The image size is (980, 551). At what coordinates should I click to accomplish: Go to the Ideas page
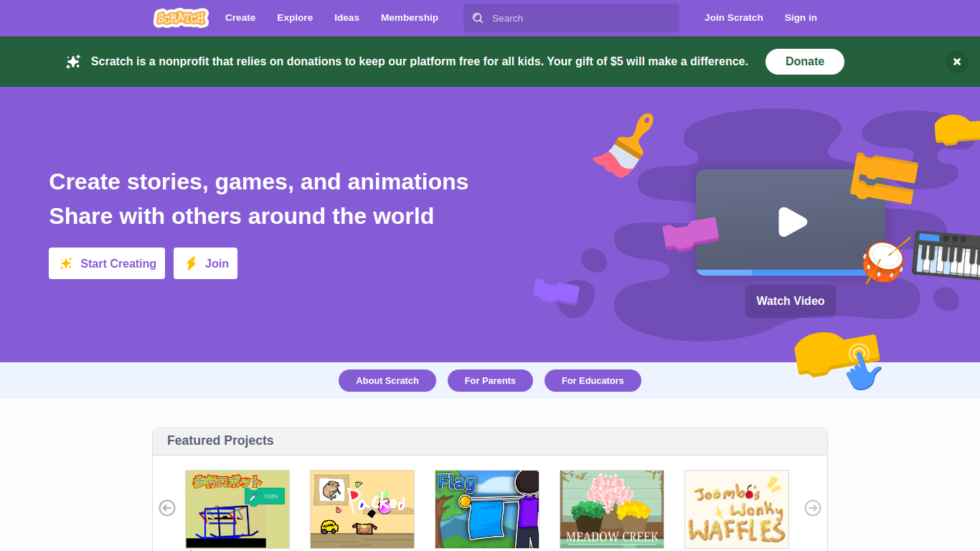[347, 18]
